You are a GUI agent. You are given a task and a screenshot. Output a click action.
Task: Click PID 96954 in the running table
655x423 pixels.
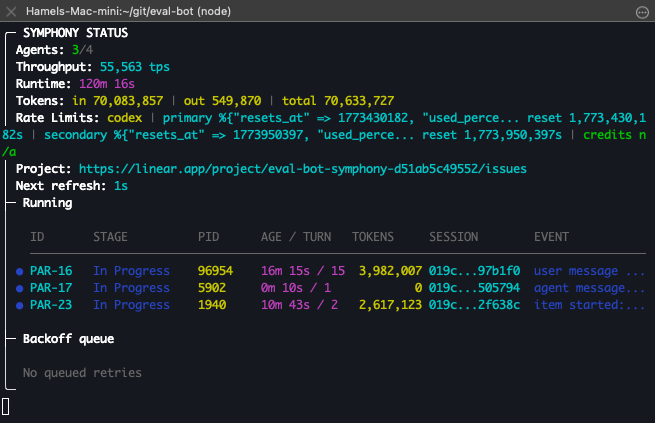(x=217, y=271)
